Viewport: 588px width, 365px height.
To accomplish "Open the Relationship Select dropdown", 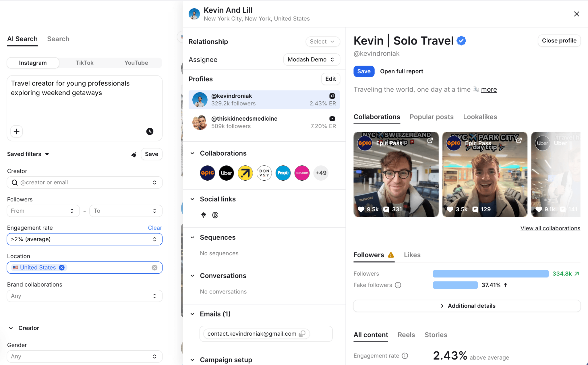I will click(322, 42).
